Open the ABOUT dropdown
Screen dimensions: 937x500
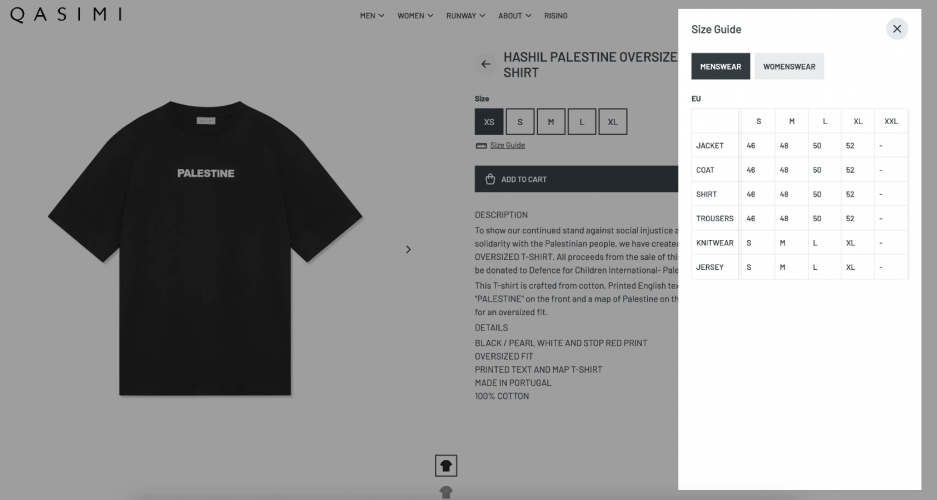pyautogui.click(x=514, y=16)
